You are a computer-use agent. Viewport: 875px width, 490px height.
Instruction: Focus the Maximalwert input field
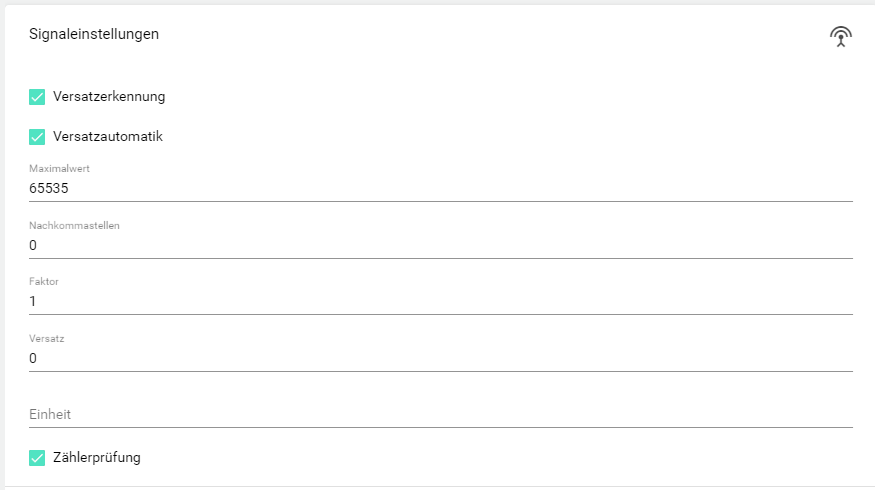(x=440, y=188)
